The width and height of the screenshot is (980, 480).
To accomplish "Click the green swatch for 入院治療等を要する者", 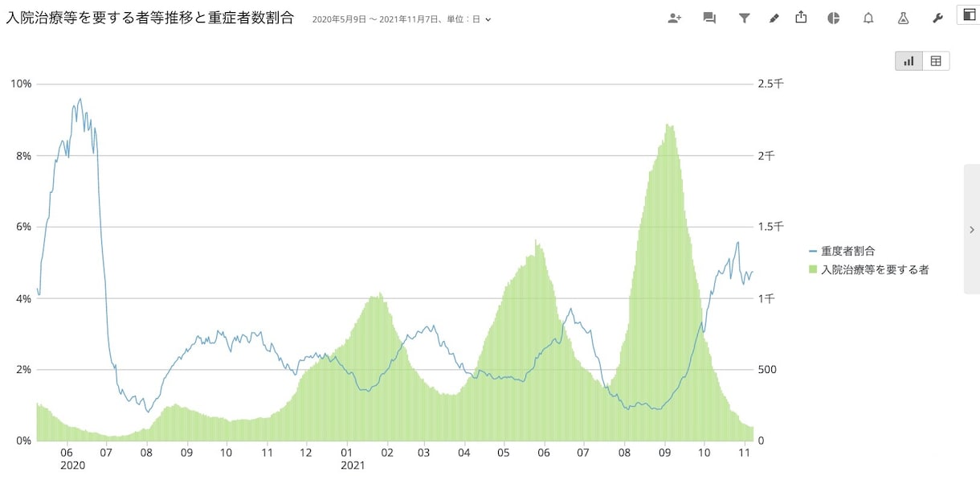I will (813, 270).
